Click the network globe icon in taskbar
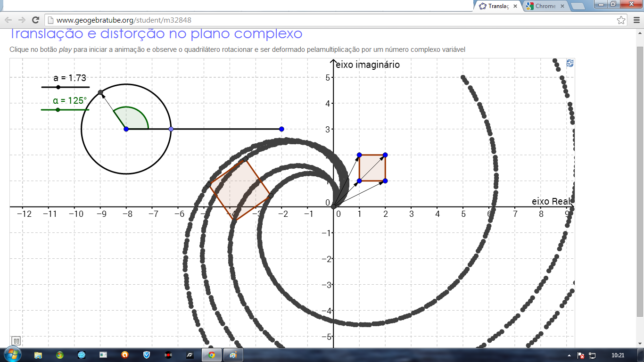 pyautogui.click(x=82, y=355)
